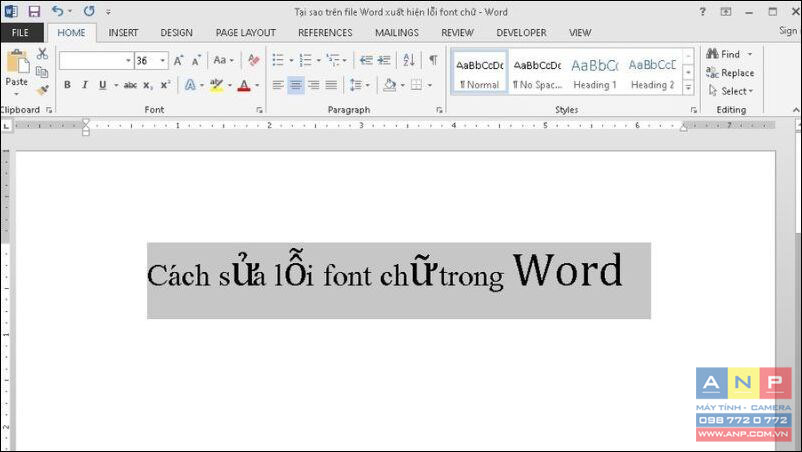Toggle underline formatting
The width and height of the screenshot is (802, 452).
pyautogui.click(x=102, y=85)
